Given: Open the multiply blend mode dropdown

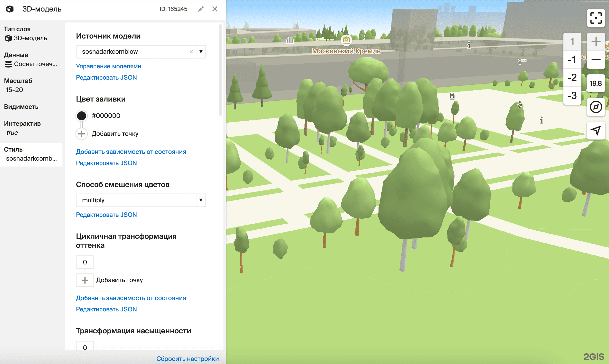Looking at the screenshot, I should coord(201,200).
